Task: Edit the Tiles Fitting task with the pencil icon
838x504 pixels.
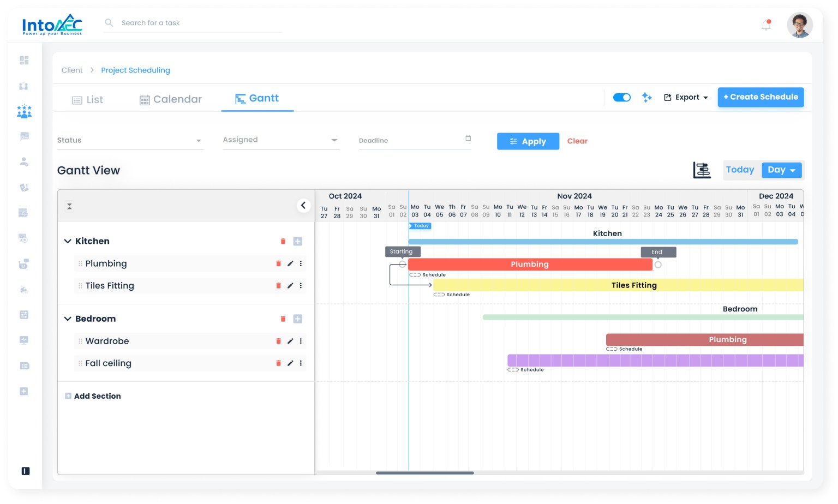Action: (290, 285)
